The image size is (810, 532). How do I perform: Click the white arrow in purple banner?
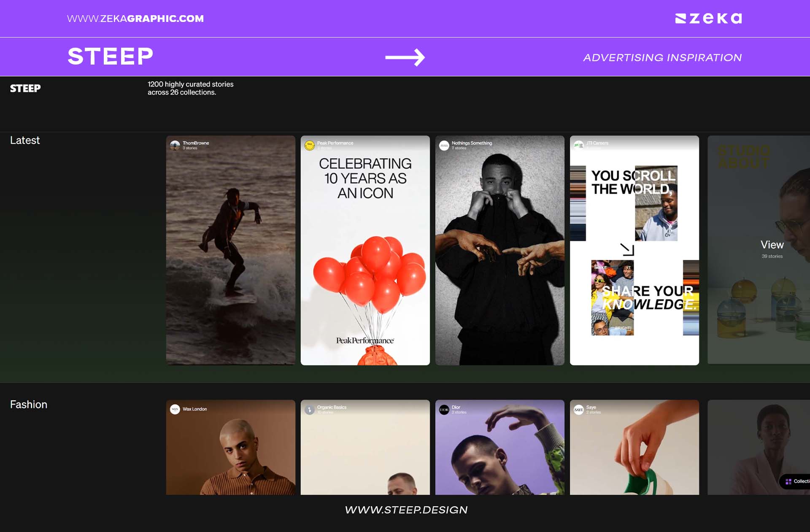pos(405,57)
